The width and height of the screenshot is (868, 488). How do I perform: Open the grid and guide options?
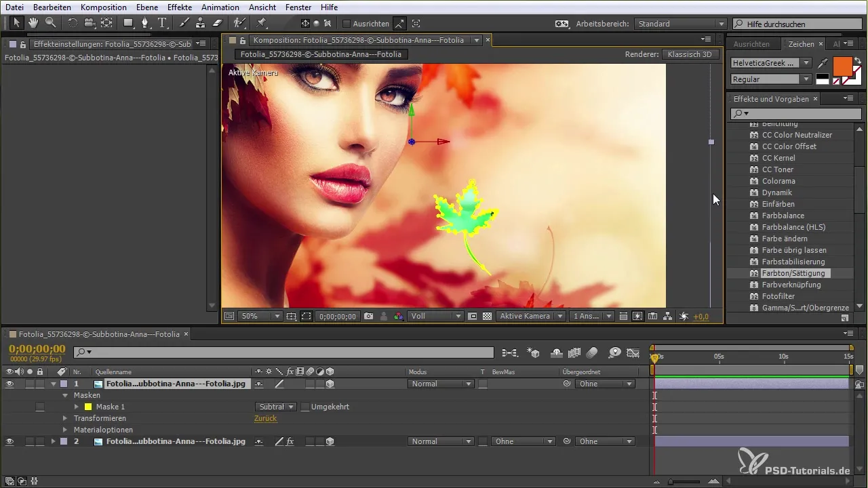292,316
